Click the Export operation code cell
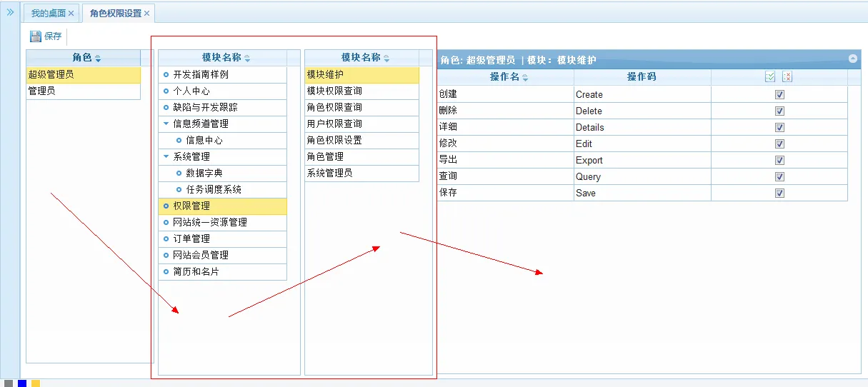Image resolution: width=868 pixels, height=387 pixels. click(642, 160)
